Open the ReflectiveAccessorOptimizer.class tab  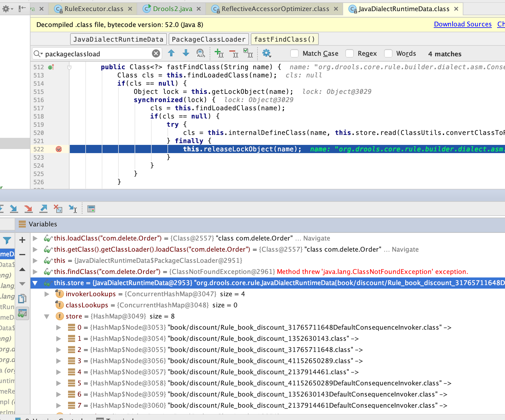(x=275, y=9)
